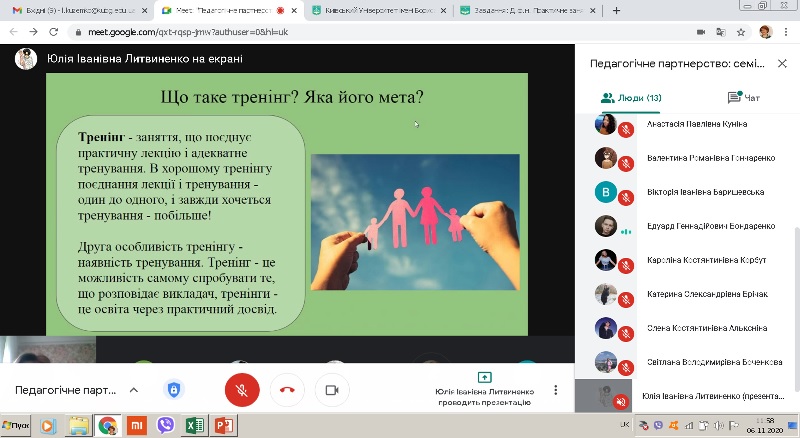Click muted mic icon for Олена Костянтинівна Альксніна

pos(626,334)
